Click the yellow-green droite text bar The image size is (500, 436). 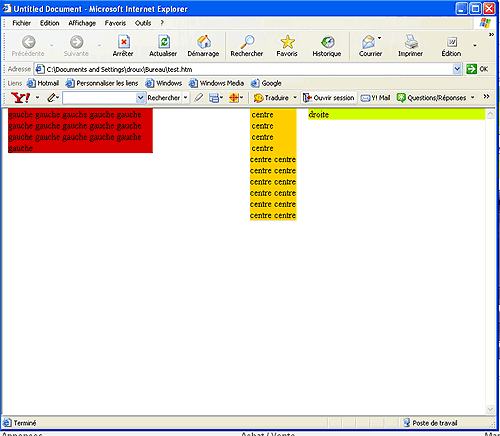coord(396,114)
